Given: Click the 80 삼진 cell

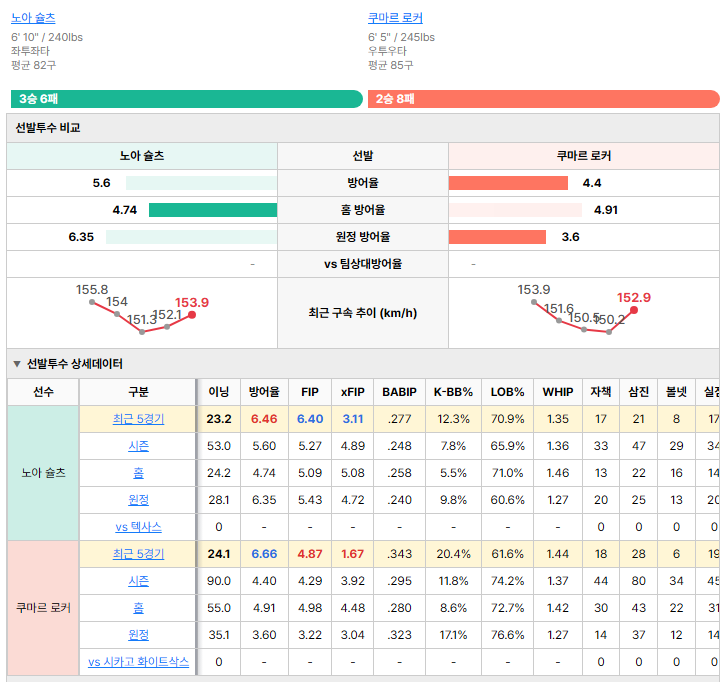Looking at the screenshot, I should [638, 581].
